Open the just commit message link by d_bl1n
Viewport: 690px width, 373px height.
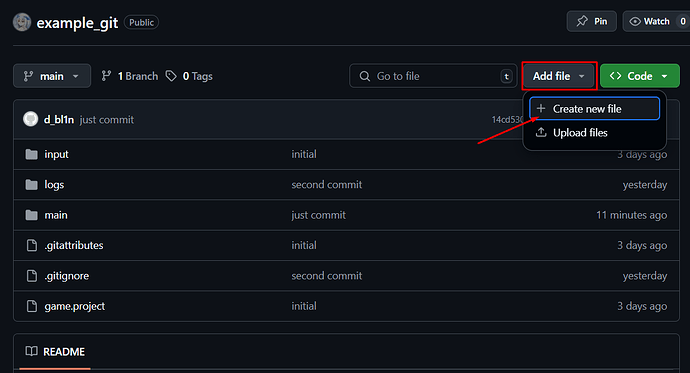pyautogui.click(x=106, y=120)
